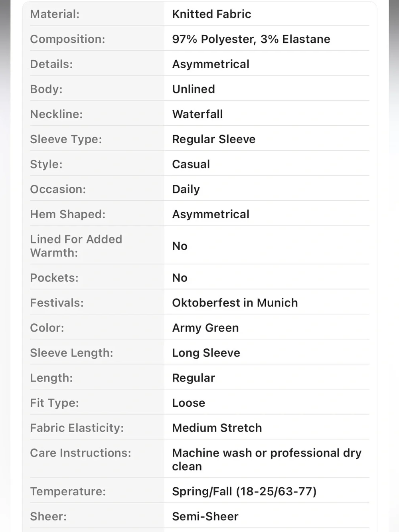Tap Oktoberfest in Munich value
Image resolution: width=399 pixels, height=532 pixels.
235,303
